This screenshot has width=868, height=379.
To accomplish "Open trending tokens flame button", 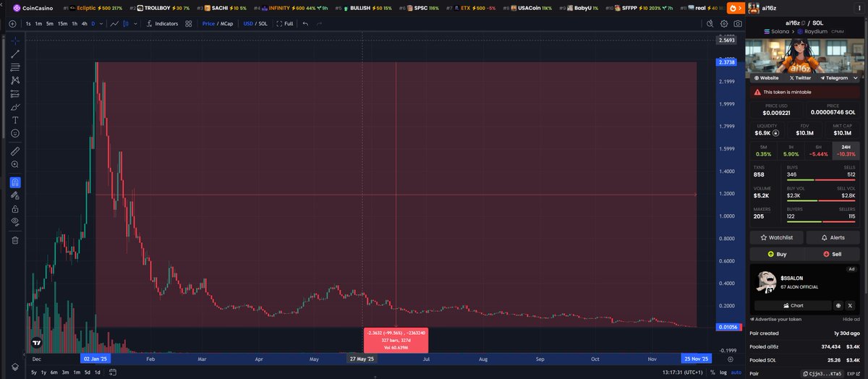I will pos(735,8).
